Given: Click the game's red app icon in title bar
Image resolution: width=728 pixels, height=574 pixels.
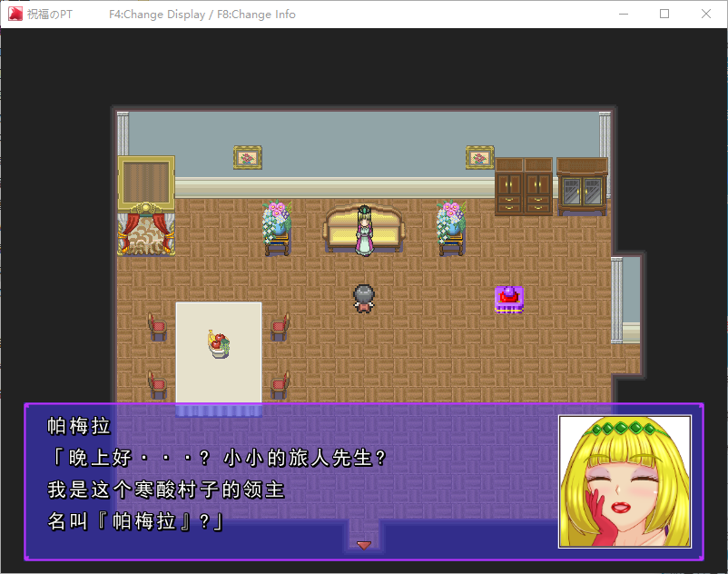Looking at the screenshot, I should (x=15, y=15).
